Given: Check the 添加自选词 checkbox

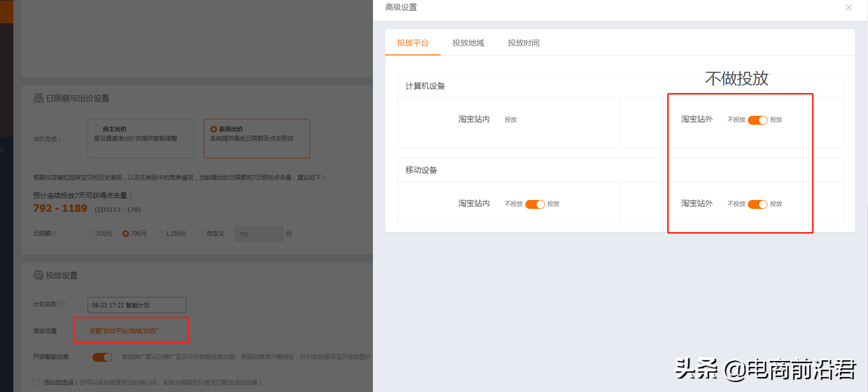Looking at the screenshot, I should pyautogui.click(x=37, y=382).
